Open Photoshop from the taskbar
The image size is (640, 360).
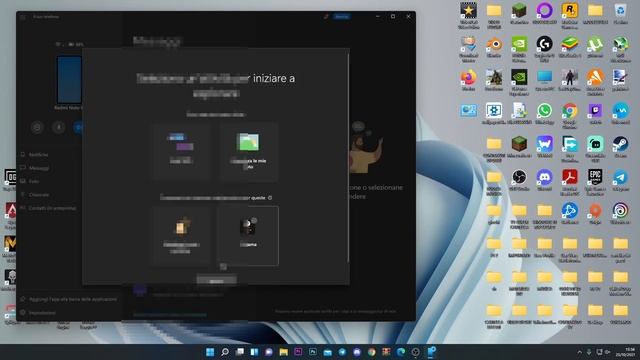(x=313, y=352)
